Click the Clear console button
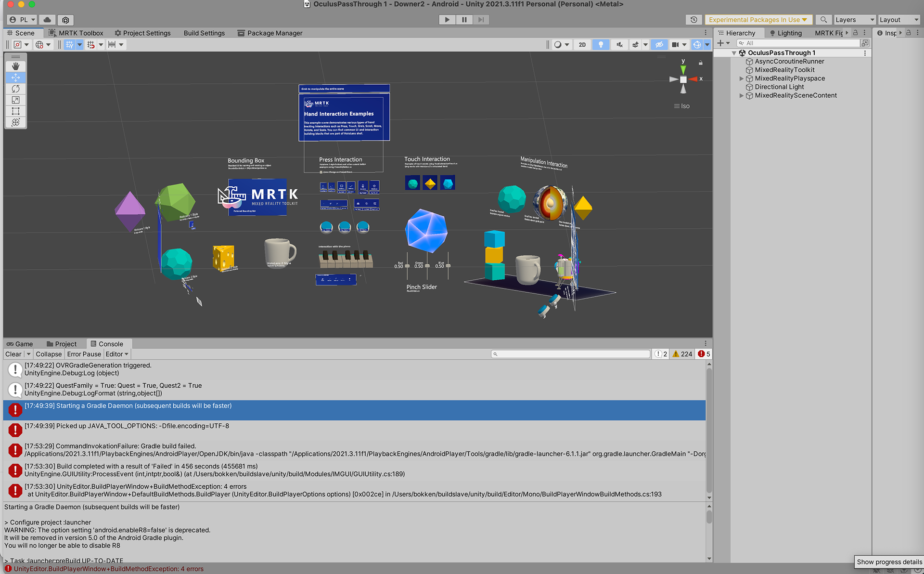Image resolution: width=924 pixels, height=574 pixels. pyautogui.click(x=13, y=354)
